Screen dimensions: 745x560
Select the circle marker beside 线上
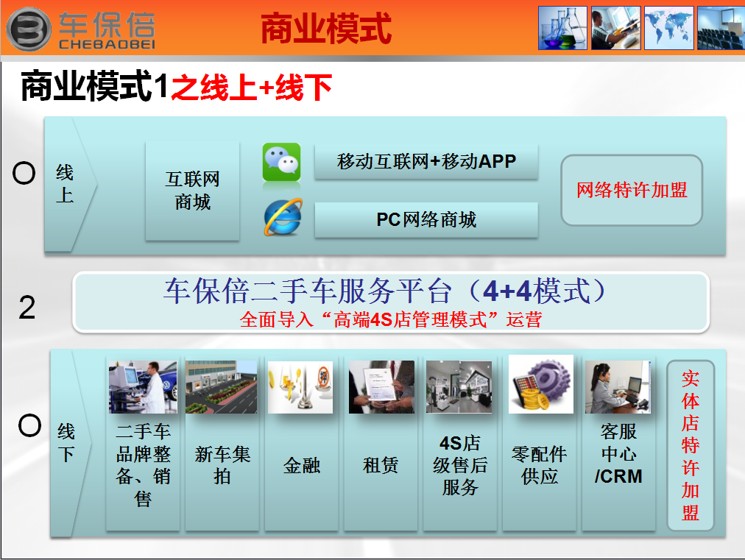(24, 173)
